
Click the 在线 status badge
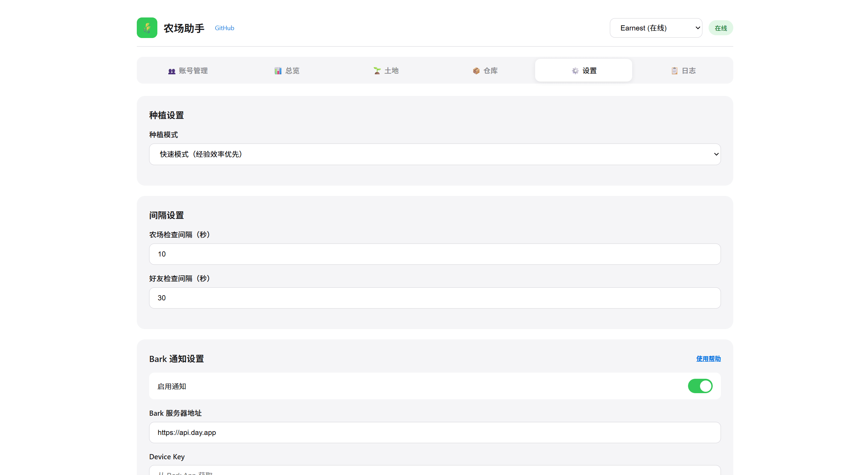point(721,28)
